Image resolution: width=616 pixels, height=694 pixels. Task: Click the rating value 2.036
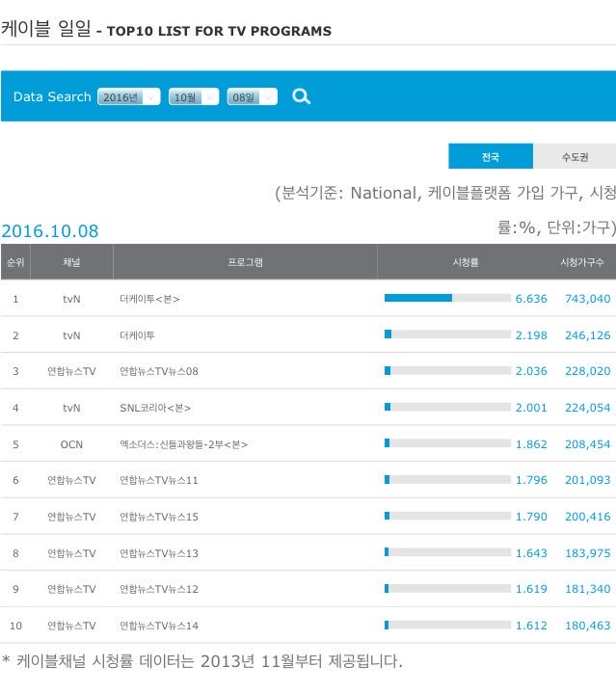click(x=531, y=371)
